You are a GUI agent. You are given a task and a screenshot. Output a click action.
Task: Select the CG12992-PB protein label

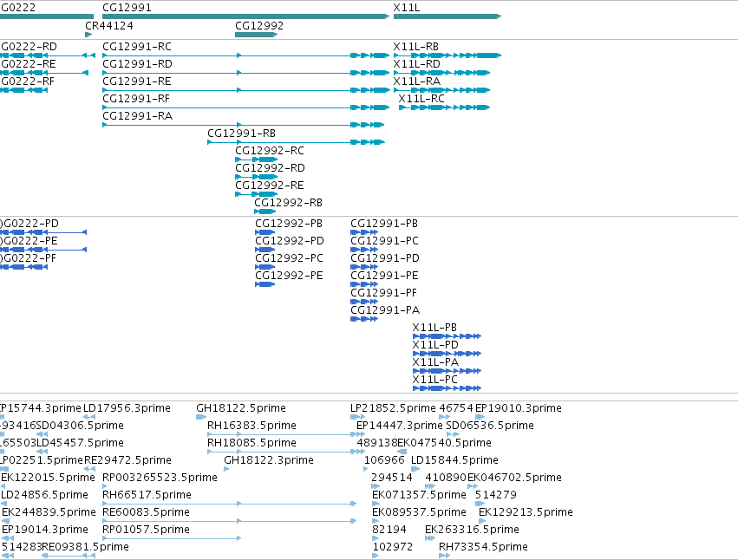click(289, 224)
